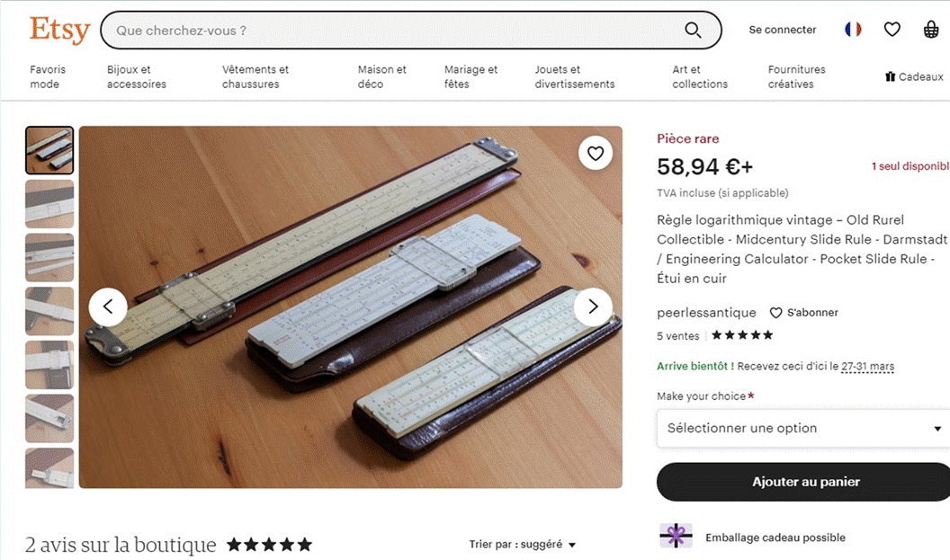The width and height of the screenshot is (950, 560).
Task: Open the French flag region settings
Action: [x=853, y=29]
